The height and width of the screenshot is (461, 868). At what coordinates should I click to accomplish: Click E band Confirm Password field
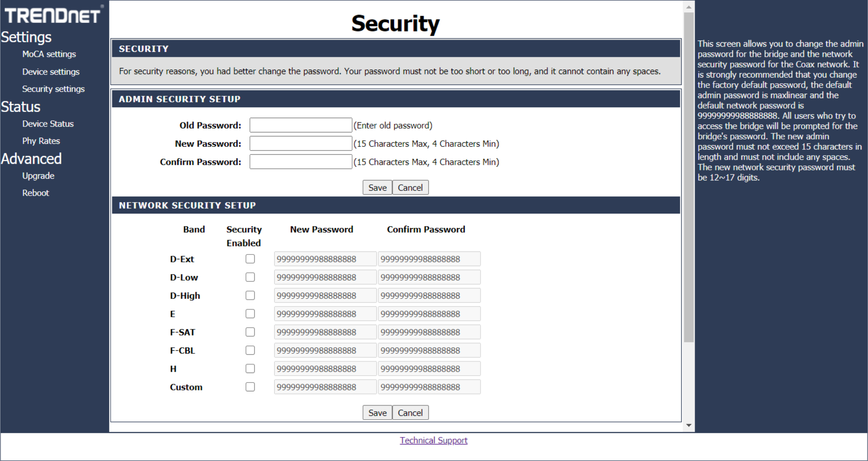click(429, 314)
